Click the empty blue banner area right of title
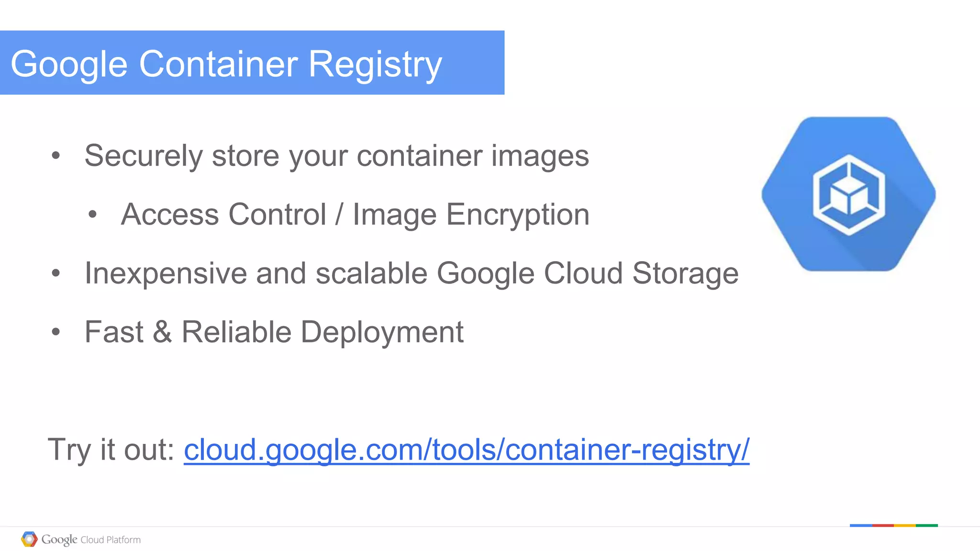The width and height of the screenshot is (980, 551). [x=474, y=63]
